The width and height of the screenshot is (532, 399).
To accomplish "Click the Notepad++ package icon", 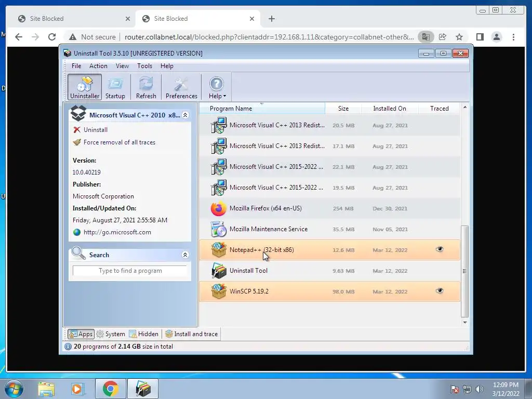I will click(x=219, y=250).
